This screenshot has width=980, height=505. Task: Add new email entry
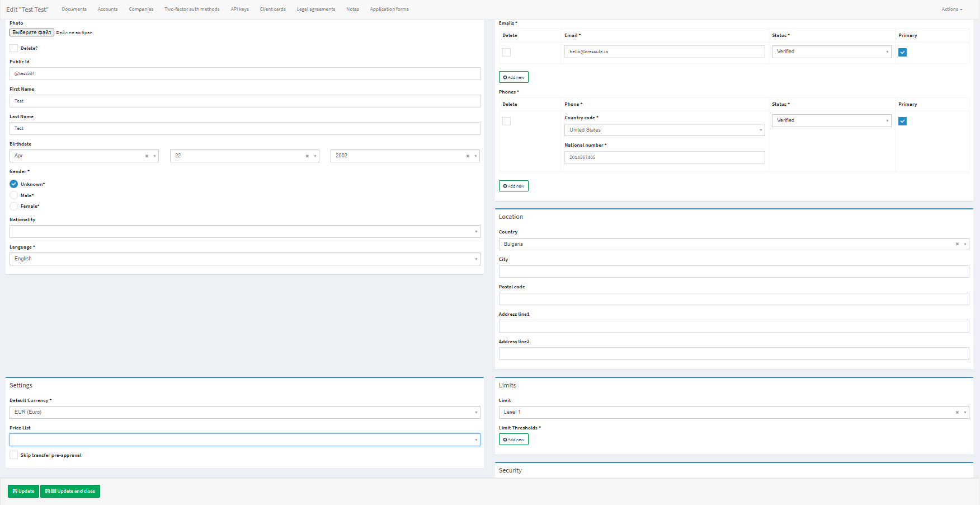(513, 77)
